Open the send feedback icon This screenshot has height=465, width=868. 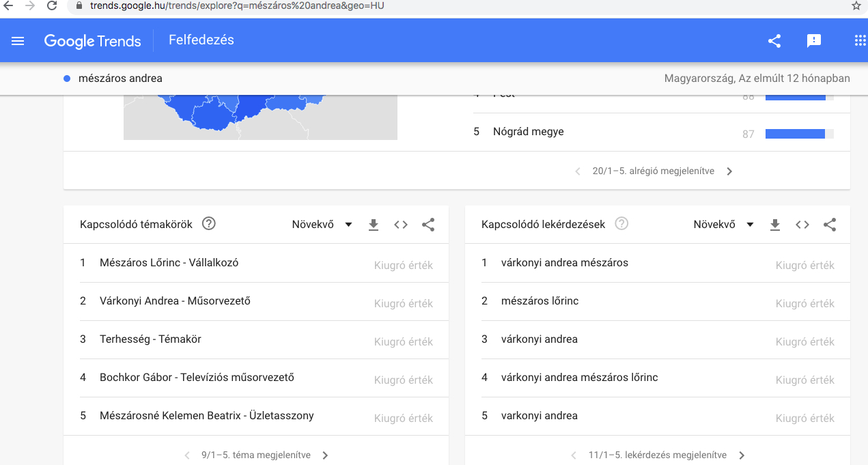[x=813, y=41]
